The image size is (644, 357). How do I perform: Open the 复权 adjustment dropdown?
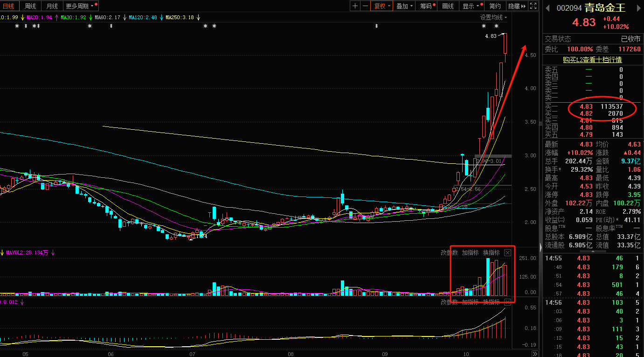(x=381, y=6)
